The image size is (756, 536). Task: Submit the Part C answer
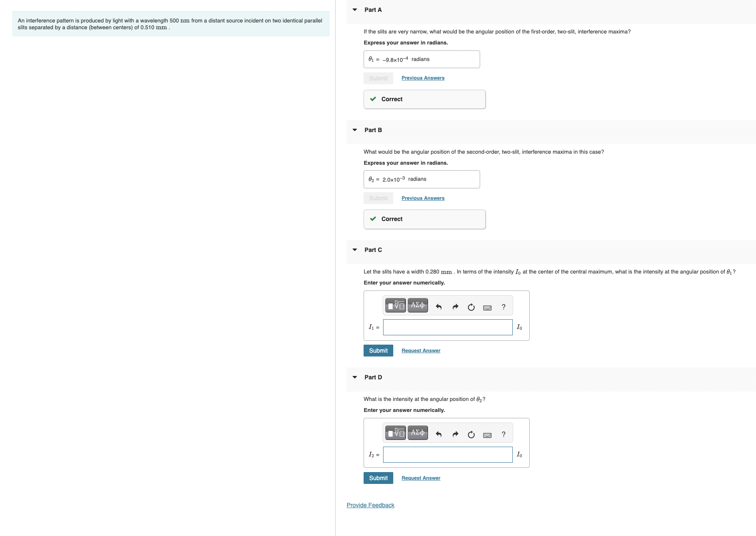(x=378, y=350)
